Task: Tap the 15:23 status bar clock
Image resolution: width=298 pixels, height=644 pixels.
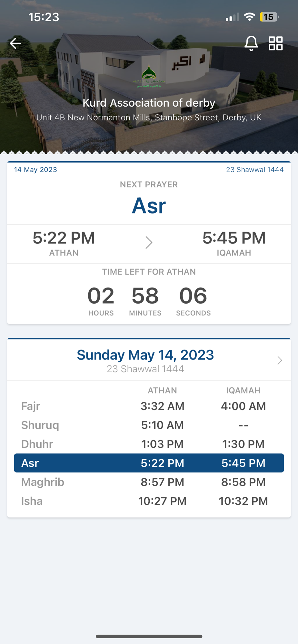Action: tap(44, 17)
